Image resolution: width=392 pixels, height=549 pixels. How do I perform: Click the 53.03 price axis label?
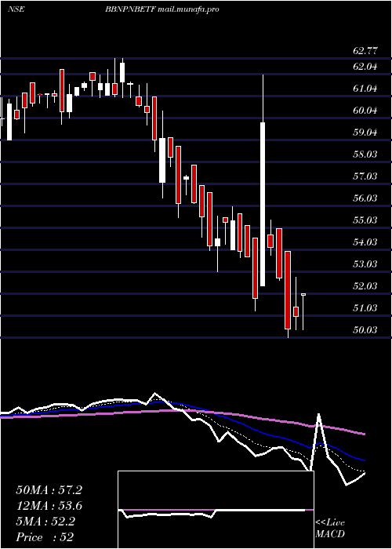[365, 264]
